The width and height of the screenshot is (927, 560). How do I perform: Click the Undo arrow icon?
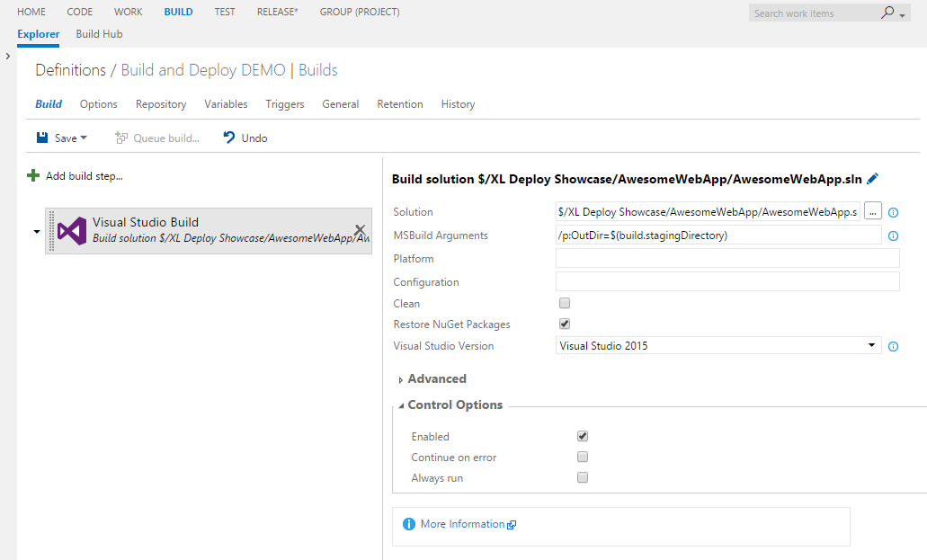pyautogui.click(x=229, y=138)
